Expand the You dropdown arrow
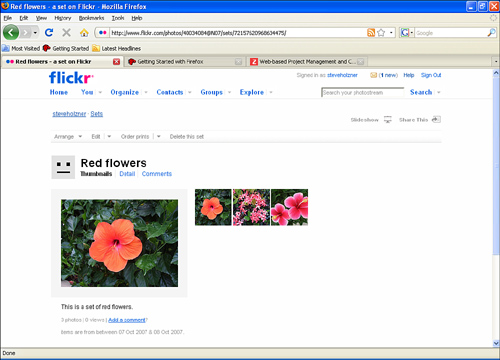The height and width of the screenshot is (360, 500). [x=100, y=92]
